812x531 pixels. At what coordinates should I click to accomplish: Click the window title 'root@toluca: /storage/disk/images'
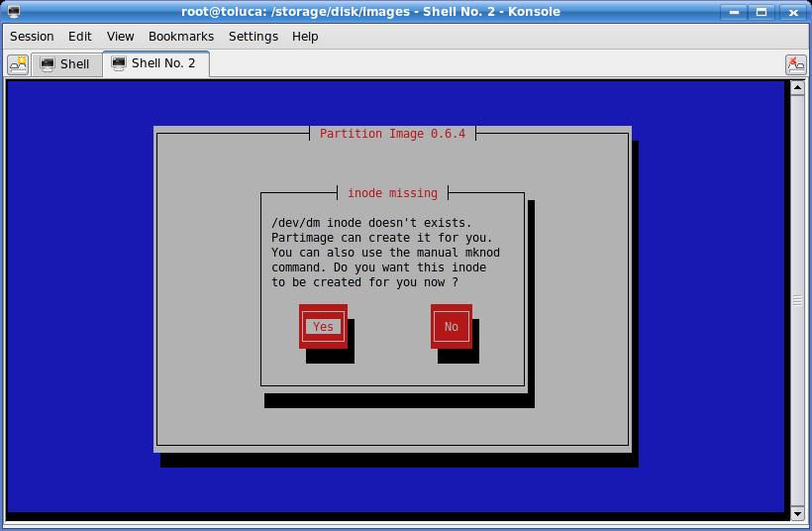tap(295, 12)
